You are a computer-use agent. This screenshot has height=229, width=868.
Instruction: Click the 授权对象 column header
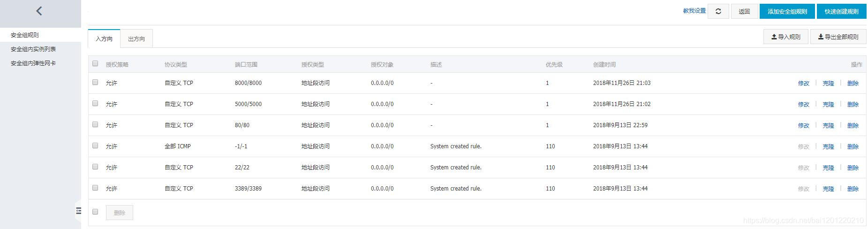tap(382, 64)
